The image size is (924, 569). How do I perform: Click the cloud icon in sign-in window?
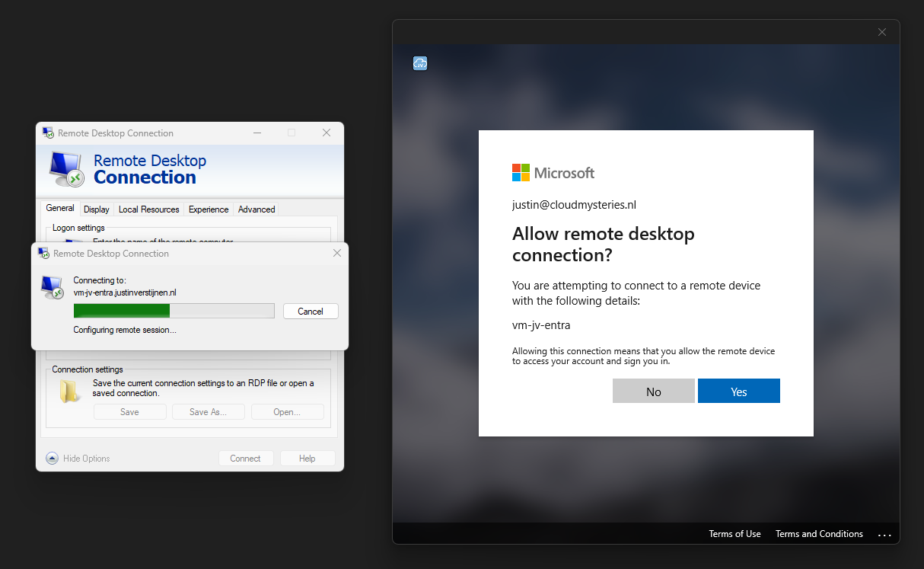[x=420, y=63]
